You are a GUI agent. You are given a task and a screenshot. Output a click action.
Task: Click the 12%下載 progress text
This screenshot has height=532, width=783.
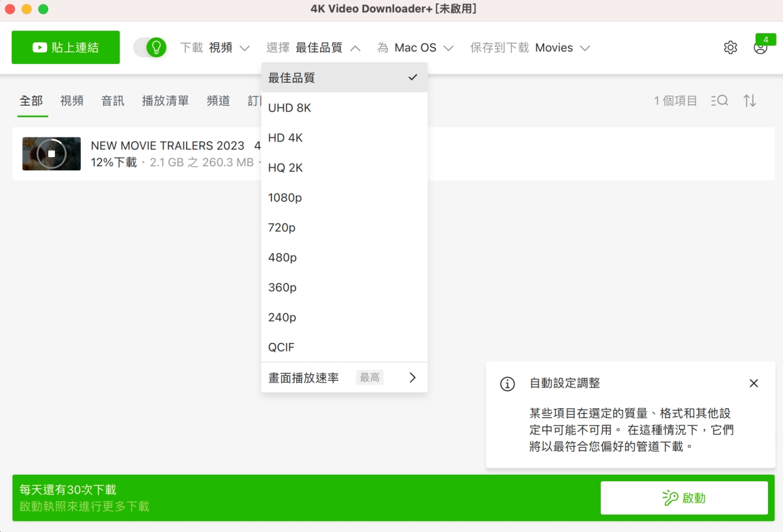pos(114,162)
